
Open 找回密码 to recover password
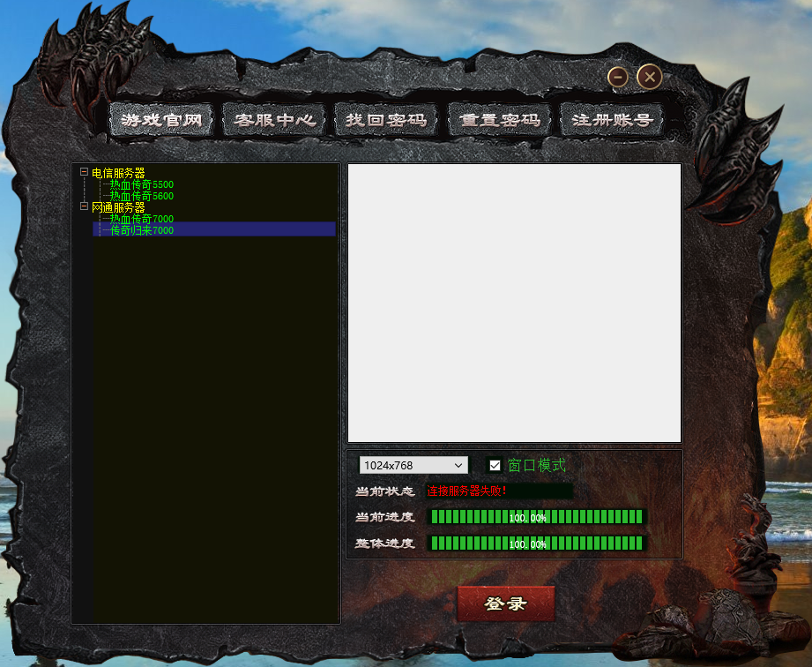pos(386,119)
